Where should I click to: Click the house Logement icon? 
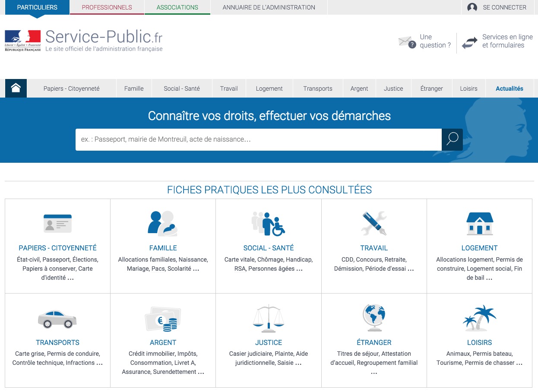479,223
